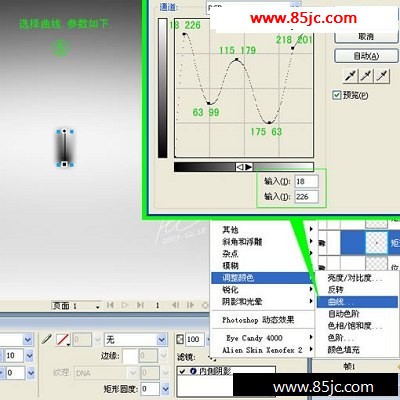The image size is (400, 400).
Task: Click the input value field showing 18
Action: click(306, 181)
